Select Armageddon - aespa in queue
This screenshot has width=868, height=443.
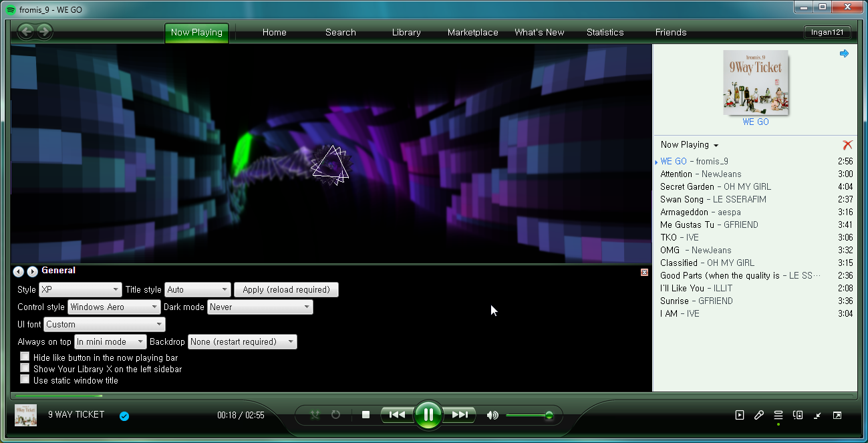[756, 212]
